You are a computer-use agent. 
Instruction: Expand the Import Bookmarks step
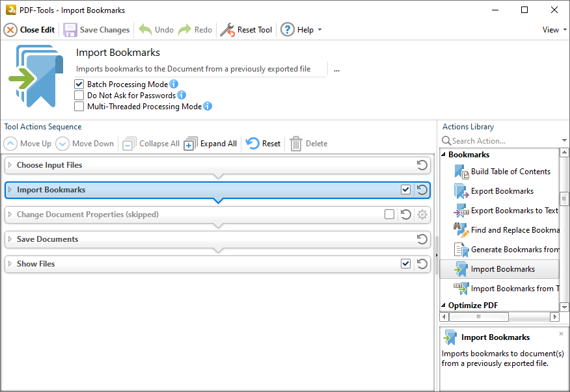10,190
